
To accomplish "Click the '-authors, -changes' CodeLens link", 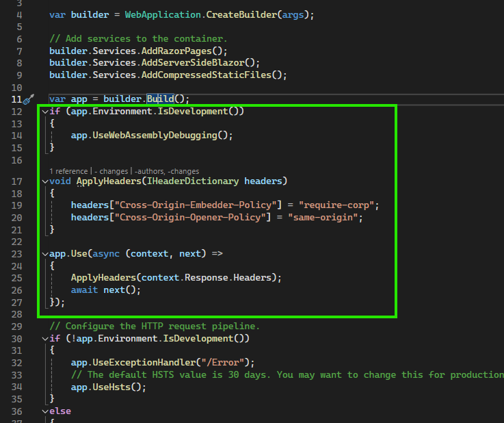I will click(x=167, y=170).
